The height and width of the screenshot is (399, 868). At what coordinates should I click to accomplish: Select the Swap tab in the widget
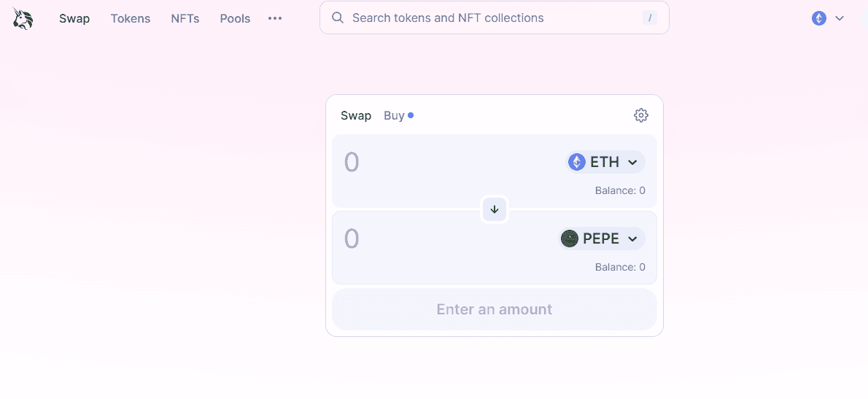(x=356, y=116)
